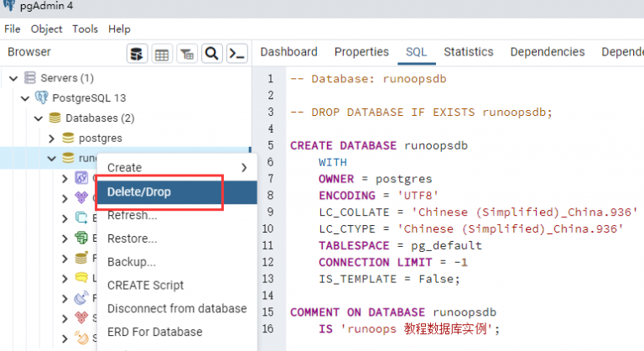Image resolution: width=644 pixels, height=351 pixels.
Task: Open the Tools menu
Action: click(85, 29)
